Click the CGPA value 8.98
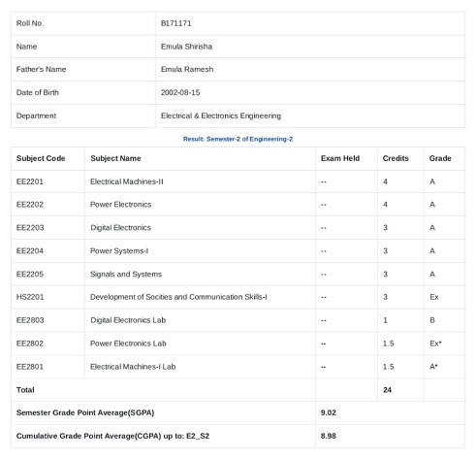The width and height of the screenshot is (476, 459). (329, 436)
